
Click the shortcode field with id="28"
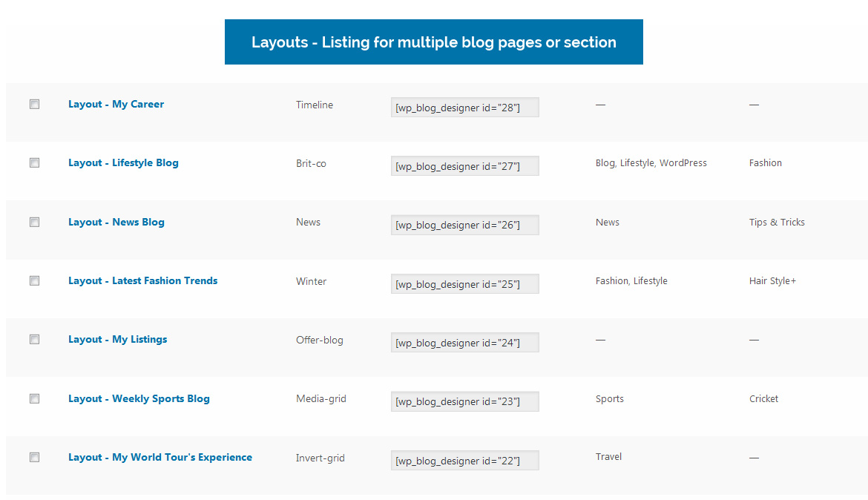(465, 108)
